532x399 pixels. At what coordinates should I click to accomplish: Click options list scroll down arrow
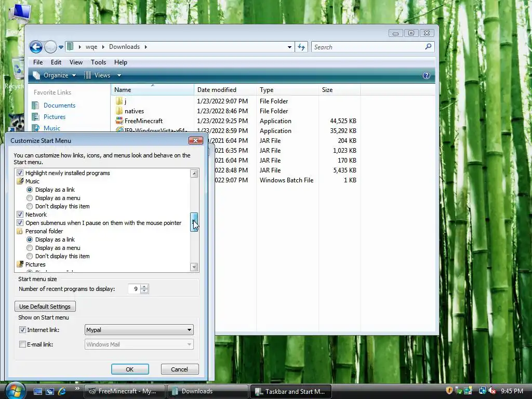tap(194, 267)
